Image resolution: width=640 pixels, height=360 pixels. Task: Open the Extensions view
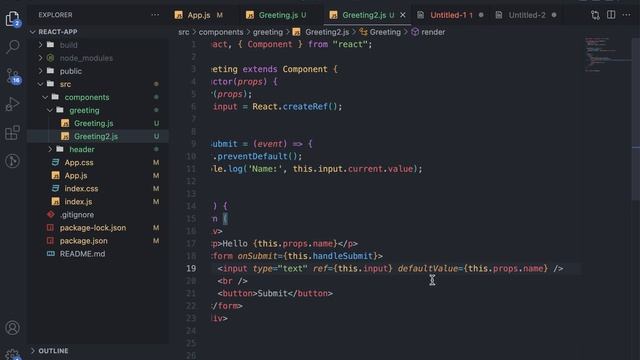(13, 133)
